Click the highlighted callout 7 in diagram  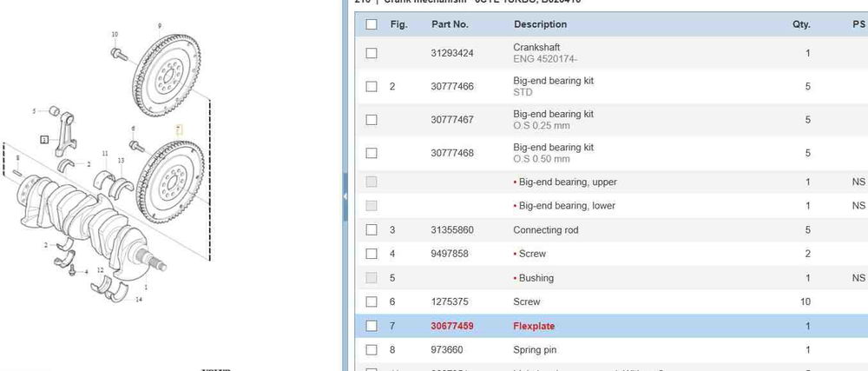(180, 129)
